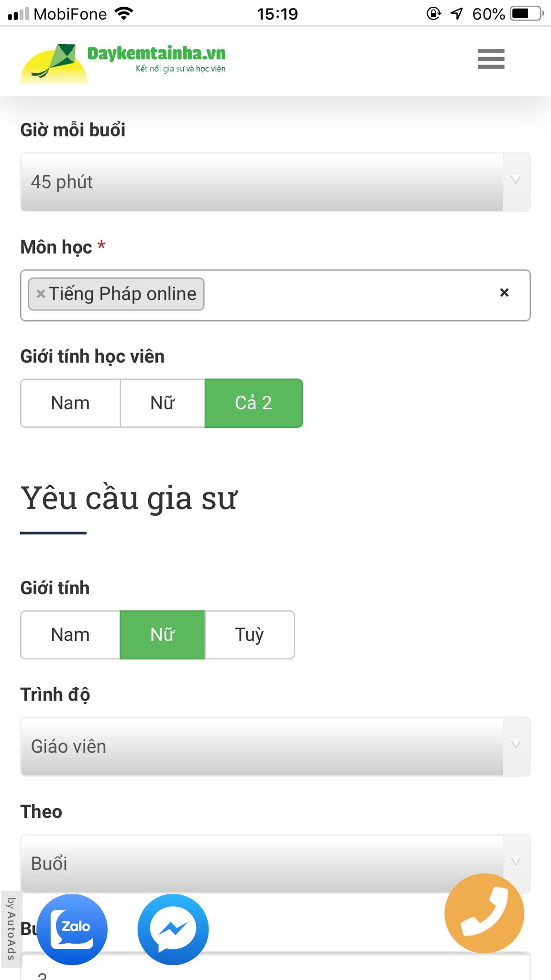Open the Giờ mỗi buổi duration dropdown
Viewport: 551px width, 980px height.
click(x=275, y=181)
